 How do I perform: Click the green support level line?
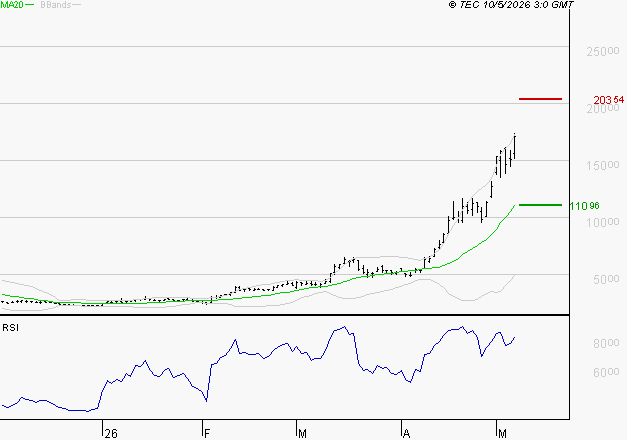(x=540, y=205)
